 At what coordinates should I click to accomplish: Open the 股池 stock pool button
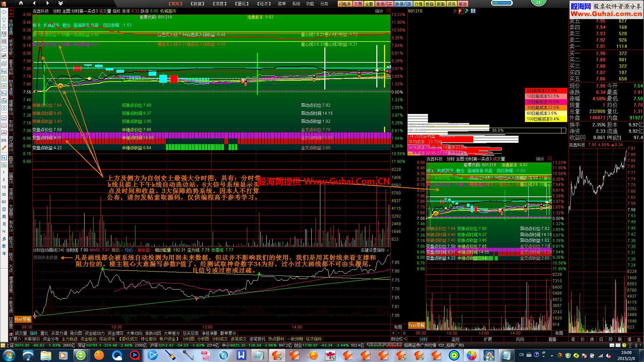click(463, 4)
